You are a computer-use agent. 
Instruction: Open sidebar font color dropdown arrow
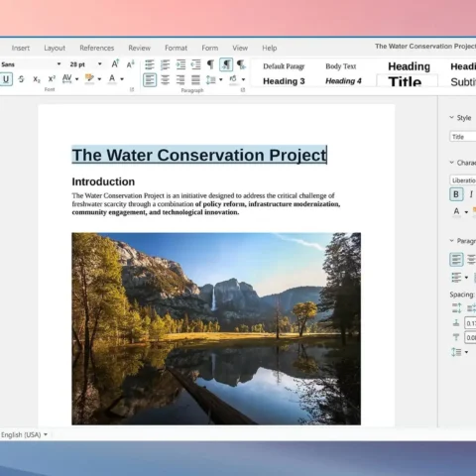pyautogui.click(x=466, y=212)
